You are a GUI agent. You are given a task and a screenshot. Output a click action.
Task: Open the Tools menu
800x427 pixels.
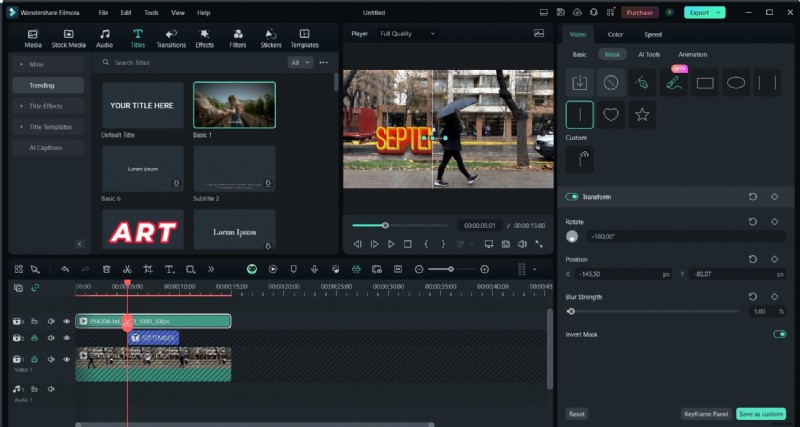pyautogui.click(x=151, y=13)
